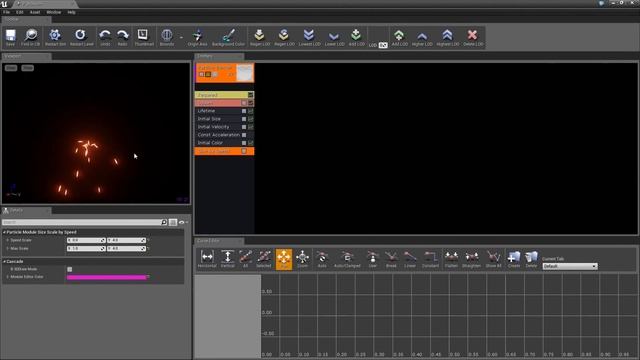This screenshot has width=640, height=360.
Task: Click the emitter material thumbnail
Action: [x=245, y=73]
